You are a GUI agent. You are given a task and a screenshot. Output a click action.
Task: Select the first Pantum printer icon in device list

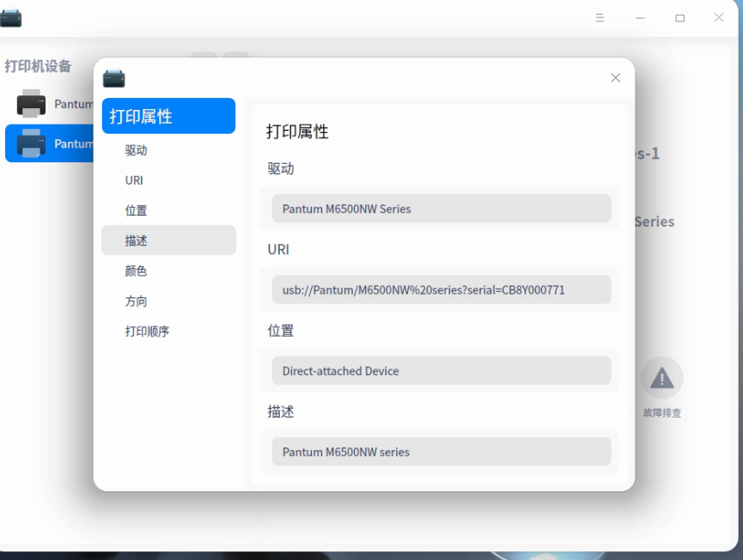(x=31, y=103)
